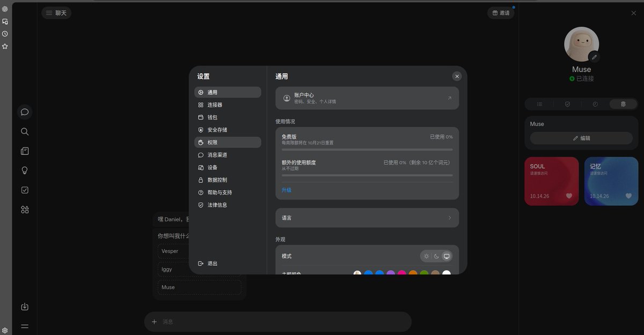
Task: Open 消息渠道 settings section
Action: tap(228, 155)
